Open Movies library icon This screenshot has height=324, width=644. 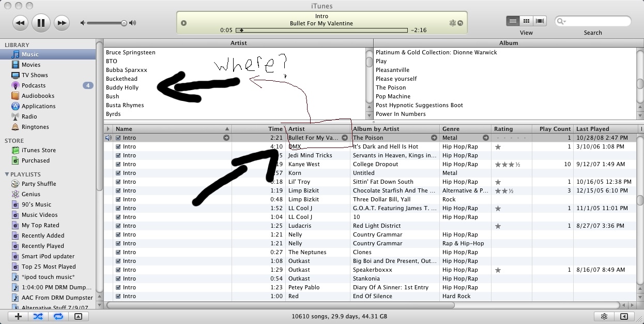coord(16,65)
